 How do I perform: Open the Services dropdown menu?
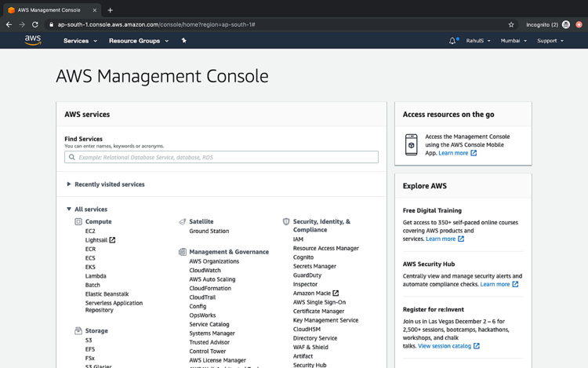(x=80, y=41)
